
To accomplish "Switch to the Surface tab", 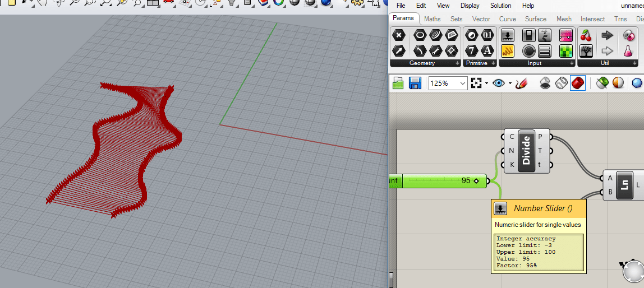I will click(x=536, y=19).
